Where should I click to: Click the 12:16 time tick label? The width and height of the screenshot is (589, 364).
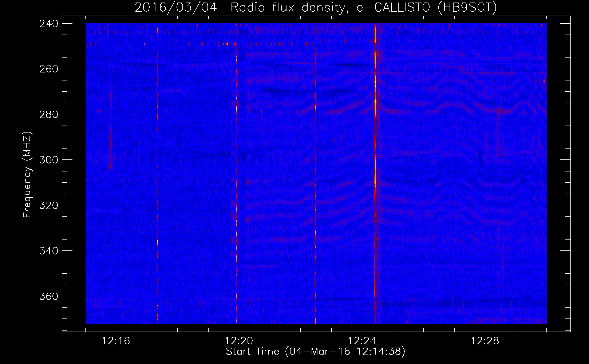[116, 341]
